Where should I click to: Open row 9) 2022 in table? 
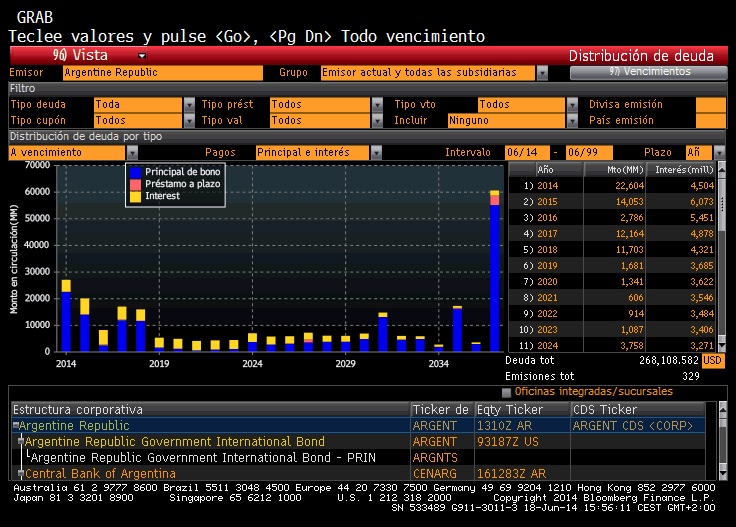point(612,313)
